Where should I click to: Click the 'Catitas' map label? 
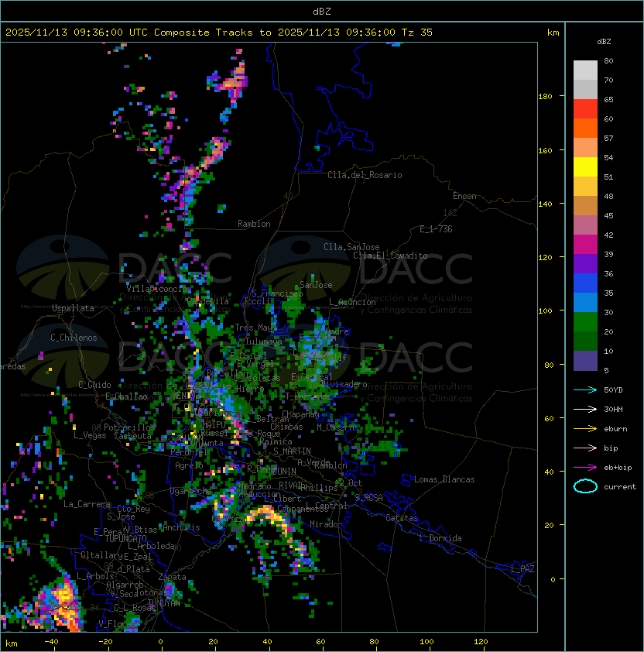pos(402,518)
